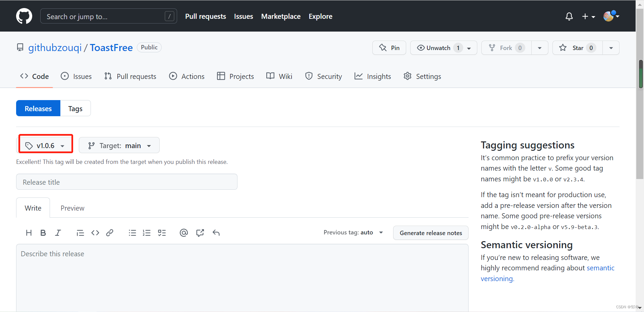Focus the Describe this release textarea
This screenshot has height=312, width=644.
(x=242, y=278)
